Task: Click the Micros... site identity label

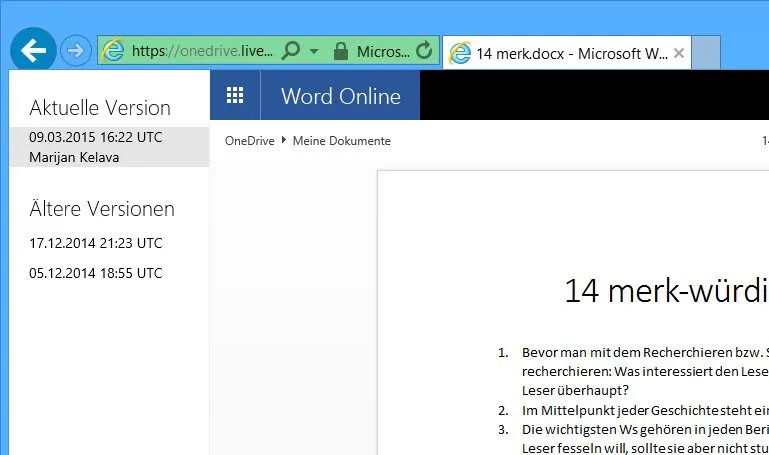Action: tap(383, 51)
